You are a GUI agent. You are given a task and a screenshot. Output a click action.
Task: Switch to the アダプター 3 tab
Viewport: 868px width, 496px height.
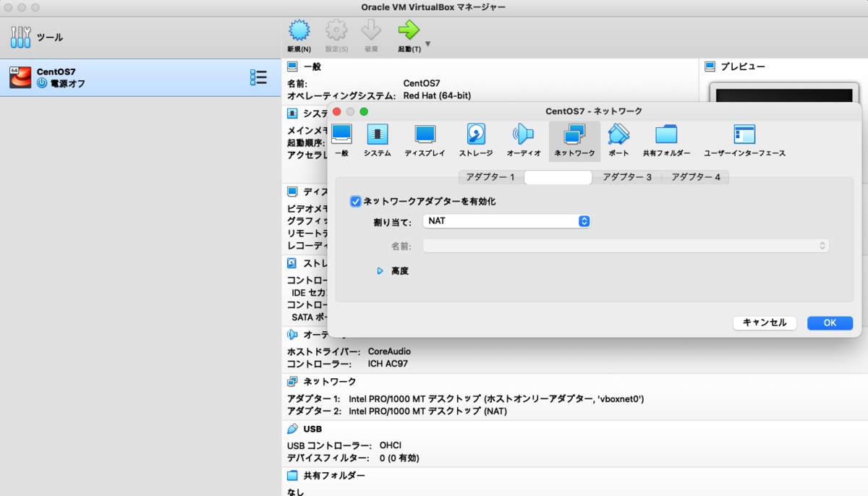(x=627, y=177)
